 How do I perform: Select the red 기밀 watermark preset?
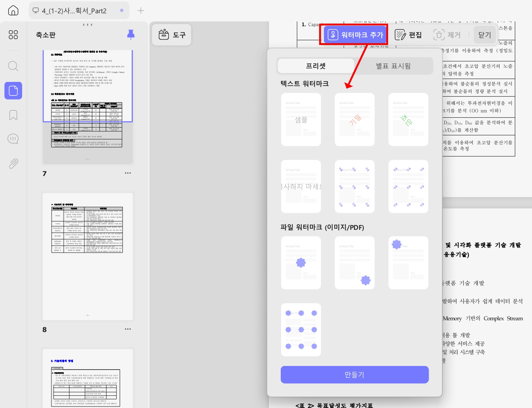[x=355, y=120]
